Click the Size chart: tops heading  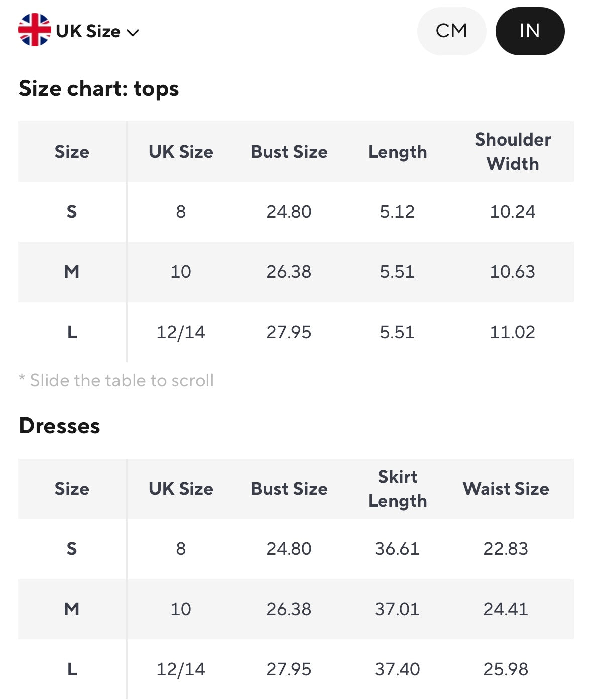[98, 89]
